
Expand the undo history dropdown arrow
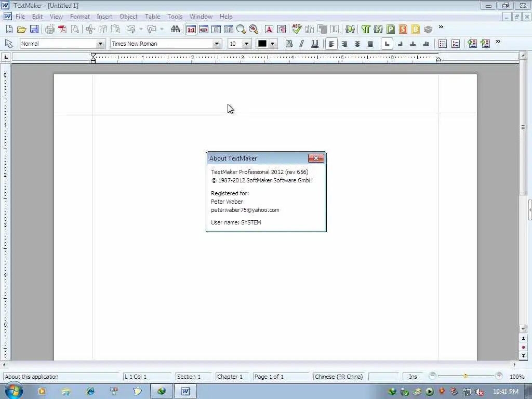click(141, 30)
